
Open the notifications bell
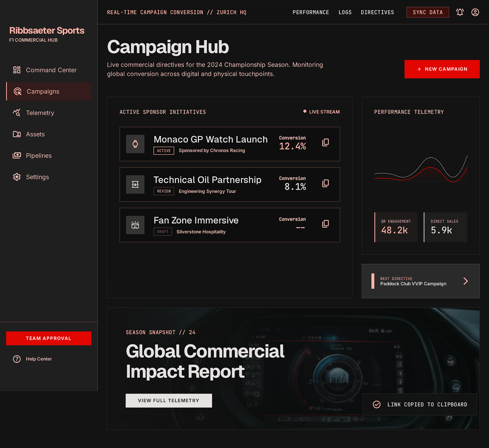(460, 12)
